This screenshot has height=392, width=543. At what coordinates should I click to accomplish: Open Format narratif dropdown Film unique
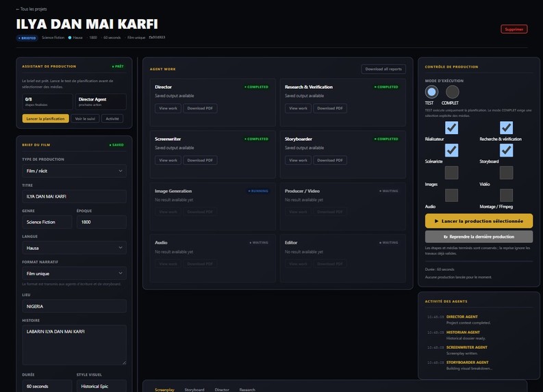click(x=74, y=274)
